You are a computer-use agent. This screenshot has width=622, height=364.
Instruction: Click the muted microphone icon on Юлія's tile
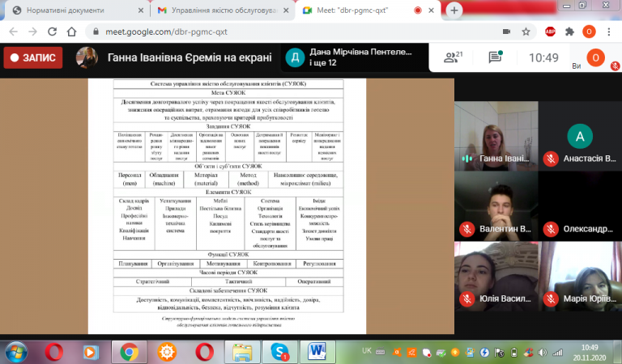pyautogui.click(x=466, y=298)
